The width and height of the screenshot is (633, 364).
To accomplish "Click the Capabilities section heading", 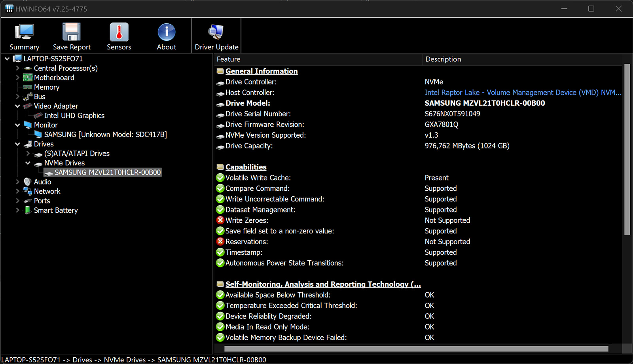I will tap(246, 167).
